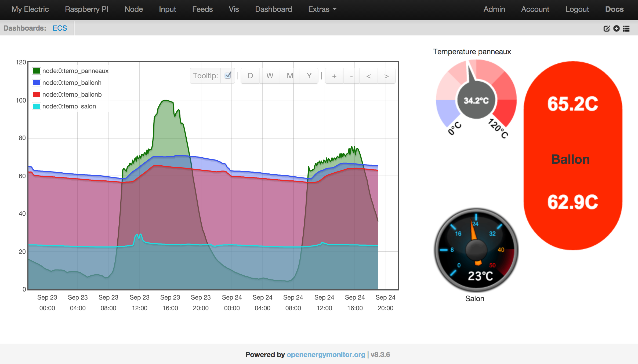The image size is (638, 364).
Task: Click the node:0:temp_panneaux legend label
Action: tap(75, 71)
